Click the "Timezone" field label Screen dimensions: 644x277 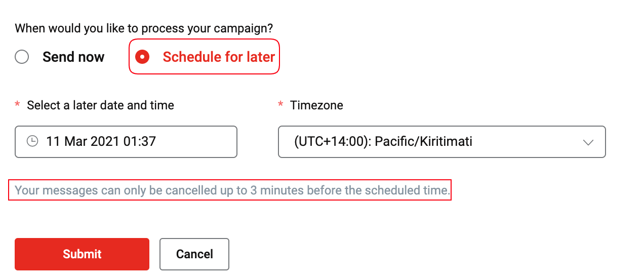pyautogui.click(x=316, y=105)
